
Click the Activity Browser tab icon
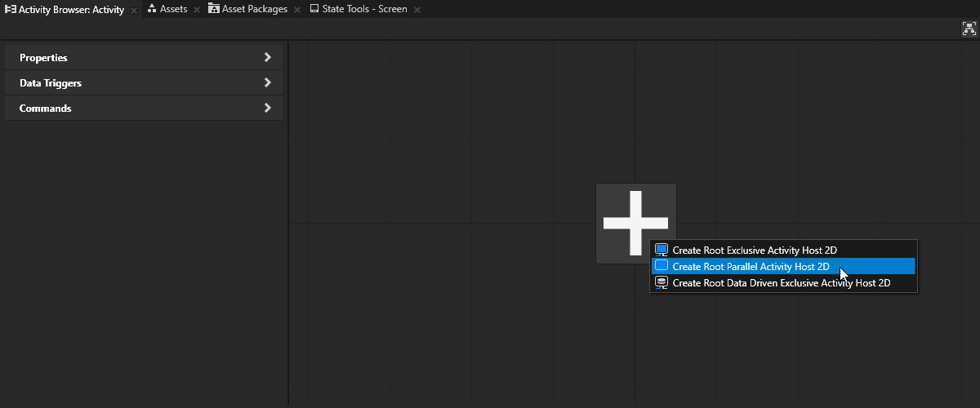(11, 10)
